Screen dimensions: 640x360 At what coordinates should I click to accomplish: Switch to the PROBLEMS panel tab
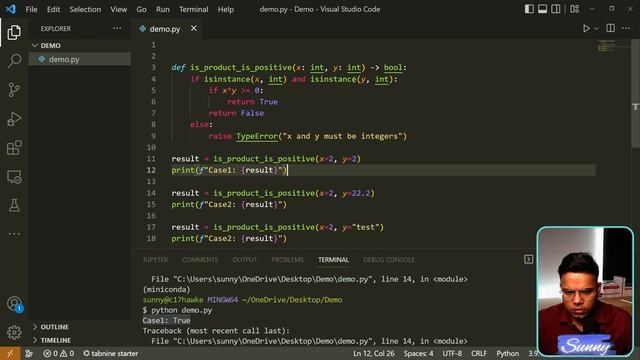288,260
